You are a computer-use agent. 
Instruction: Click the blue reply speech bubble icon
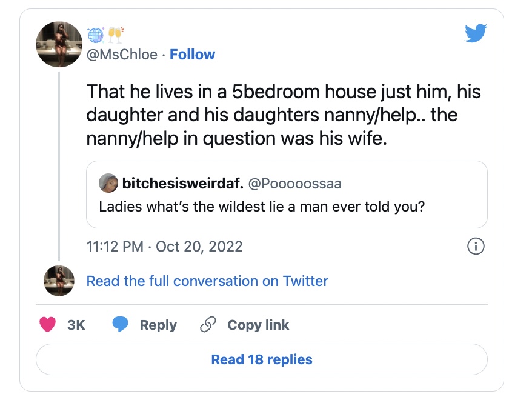(x=121, y=325)
